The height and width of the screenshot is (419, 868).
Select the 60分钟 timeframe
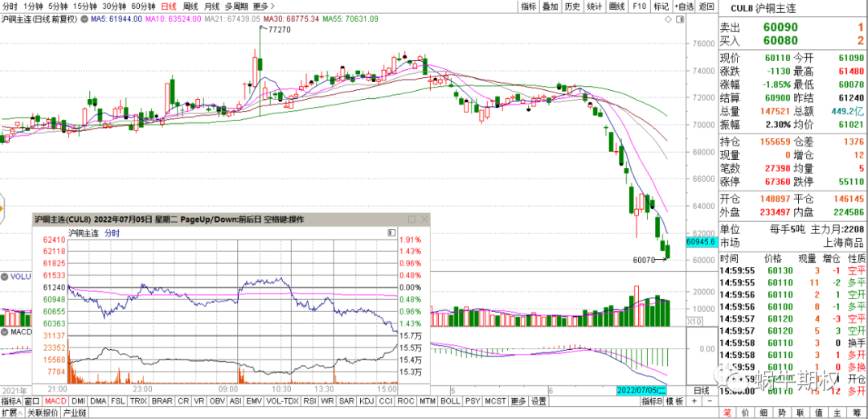142,6
